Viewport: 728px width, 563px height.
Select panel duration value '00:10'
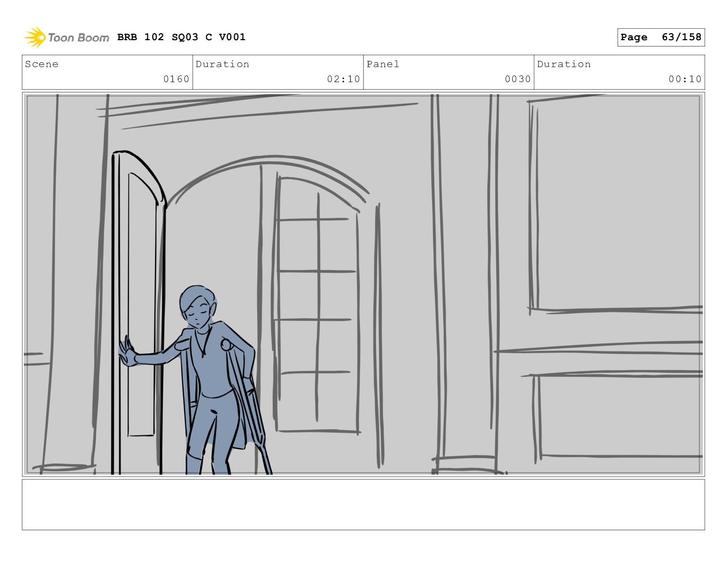point(685,79)
